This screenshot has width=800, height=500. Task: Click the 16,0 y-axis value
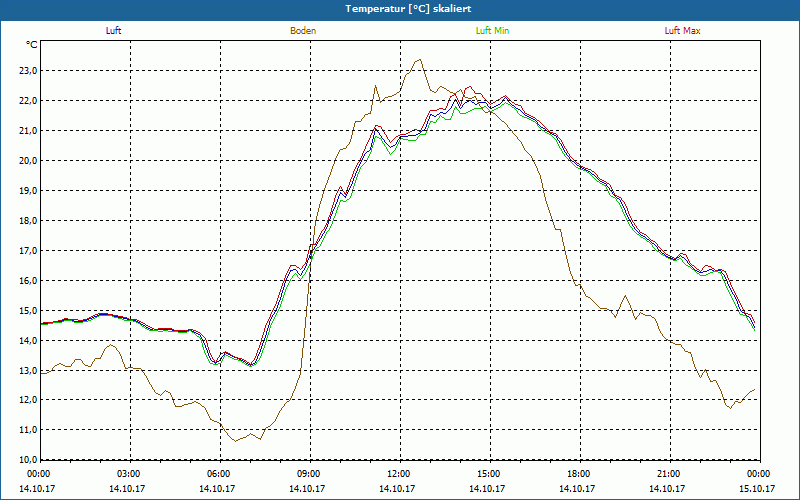click(28, 281)
